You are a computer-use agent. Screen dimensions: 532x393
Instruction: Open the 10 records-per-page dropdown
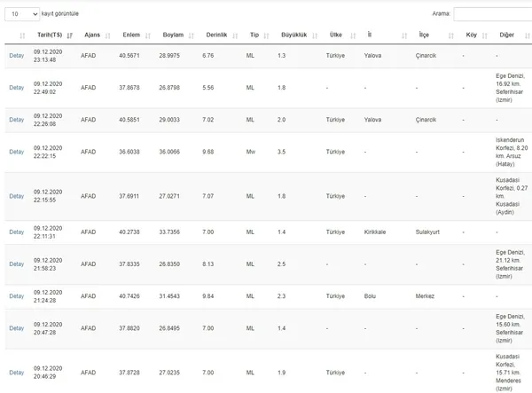(x=22, y=14)
